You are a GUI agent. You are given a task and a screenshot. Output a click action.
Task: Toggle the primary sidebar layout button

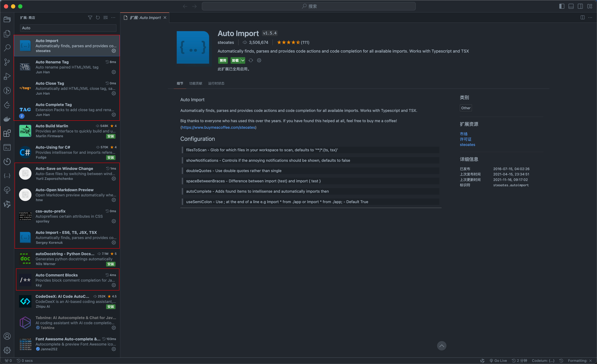[562, 6]
